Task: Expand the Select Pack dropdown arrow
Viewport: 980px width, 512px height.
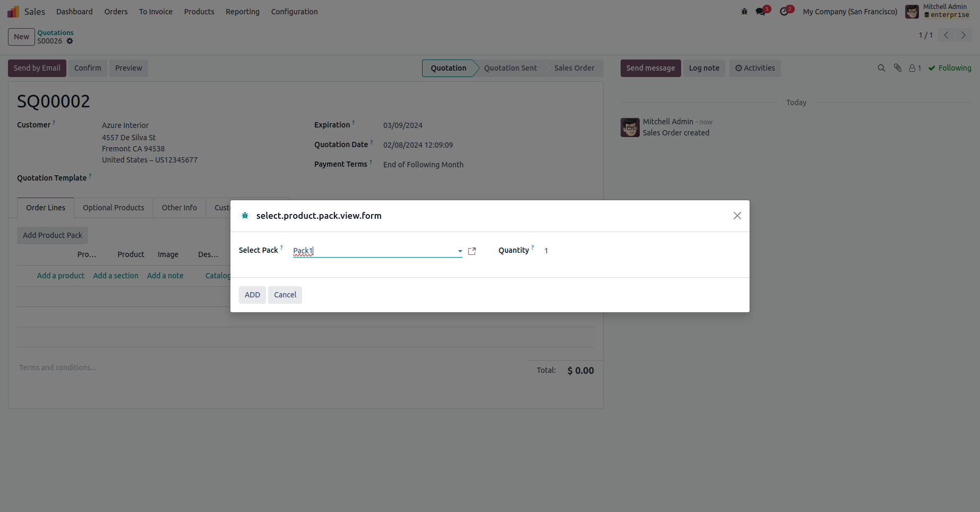Action: (460, 251)
